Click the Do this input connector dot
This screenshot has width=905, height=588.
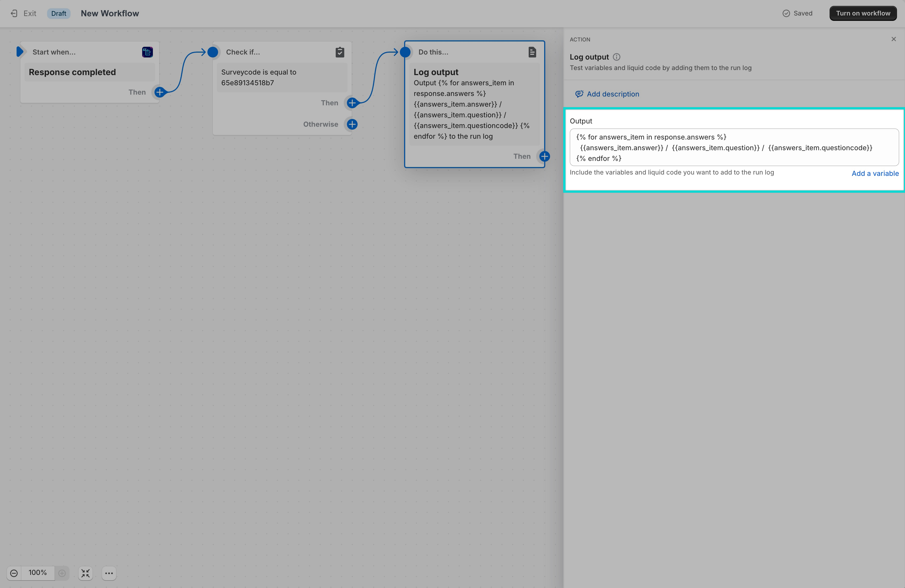(405, 52)
